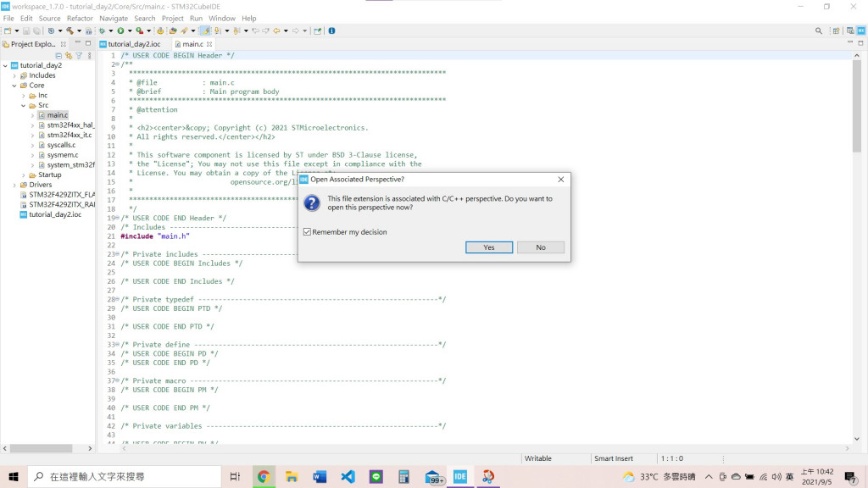Click the Toggle Mark Occurrences highlighter icon
The image size is (868, 488).
(205, 31)
